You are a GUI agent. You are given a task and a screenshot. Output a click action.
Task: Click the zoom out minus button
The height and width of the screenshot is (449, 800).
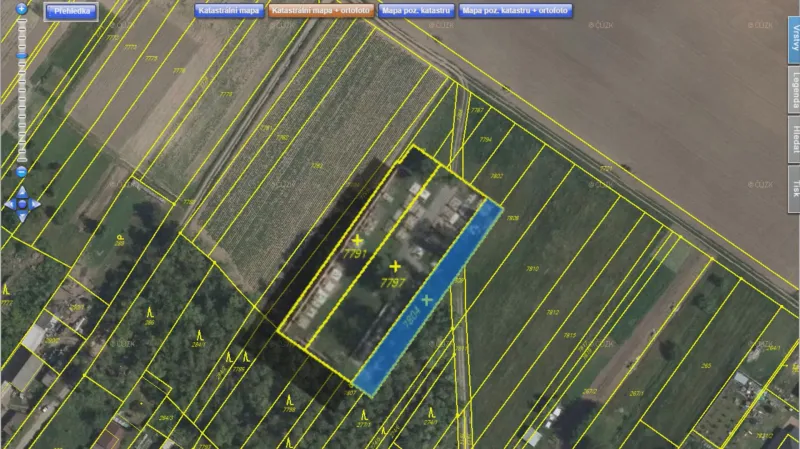tap(21, 172)
